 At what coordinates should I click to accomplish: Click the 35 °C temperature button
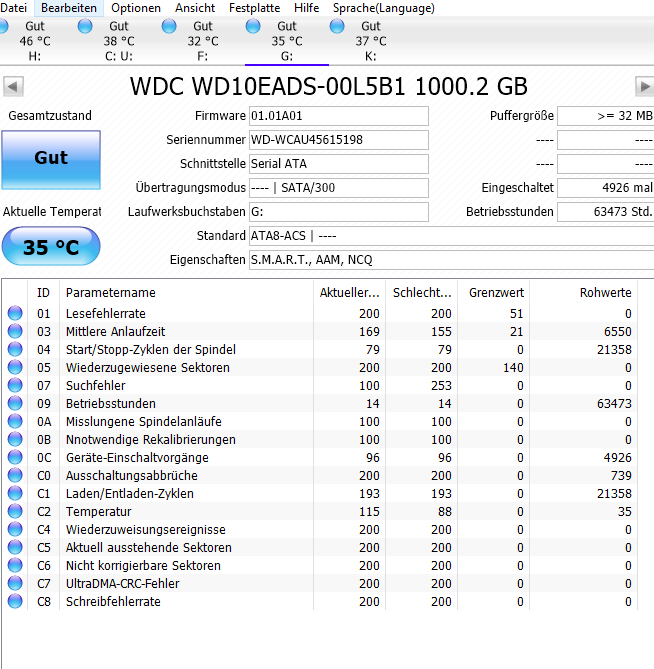point(51,247)
